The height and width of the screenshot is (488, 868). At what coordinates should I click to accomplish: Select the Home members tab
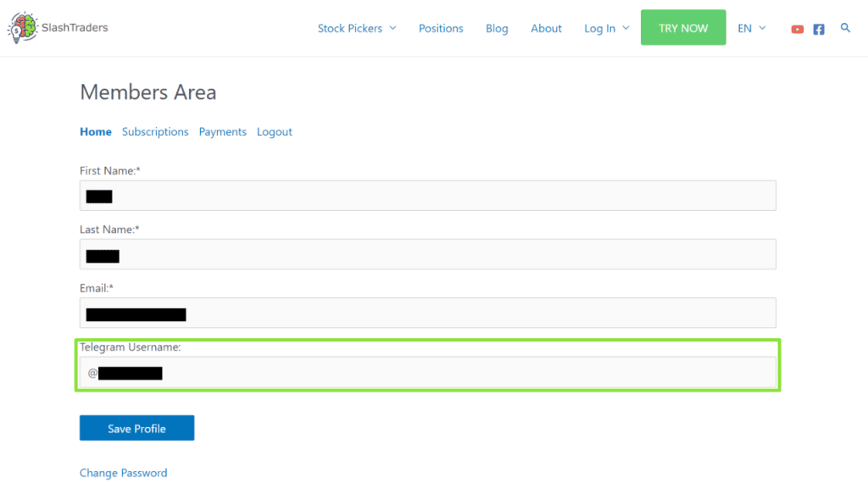pos(96,132)
